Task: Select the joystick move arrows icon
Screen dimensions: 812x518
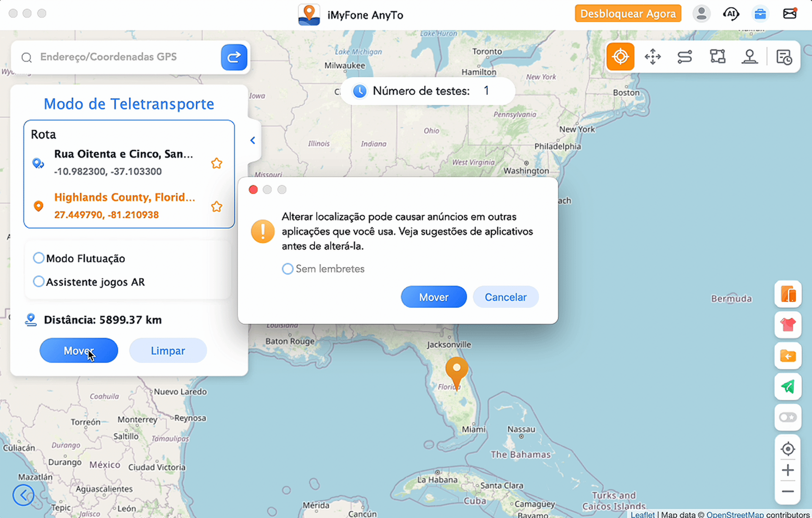Action: 652,57
